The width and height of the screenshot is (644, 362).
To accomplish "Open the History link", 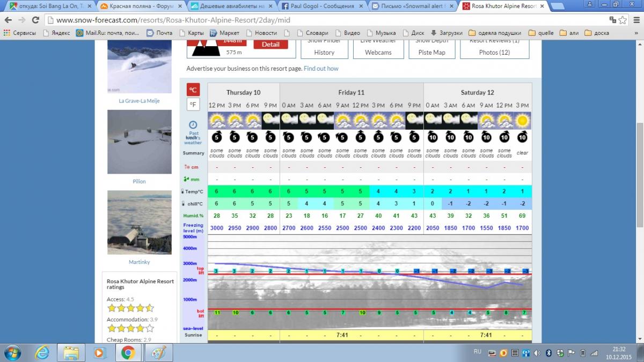I will pos(324,53).
